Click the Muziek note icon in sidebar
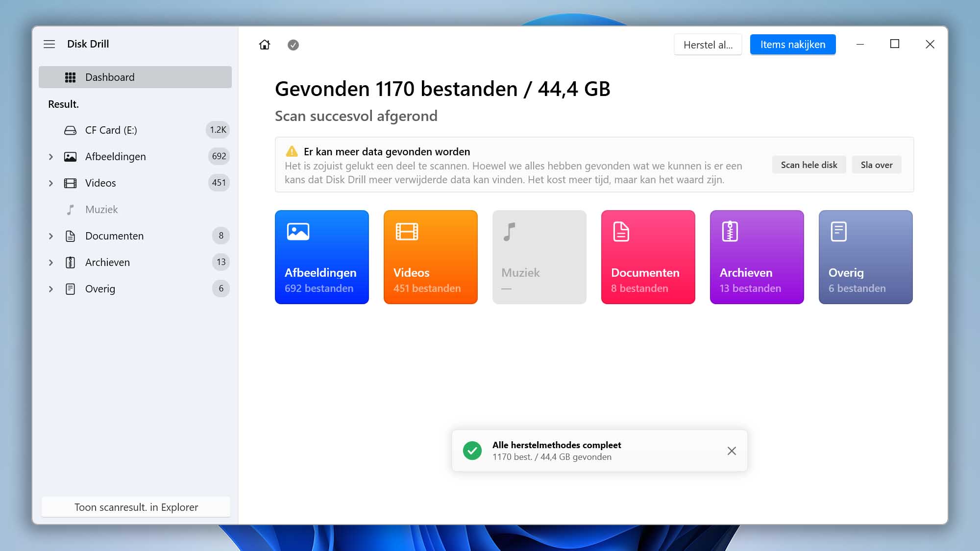Screen dimensions: 980x551 point(70,210)
